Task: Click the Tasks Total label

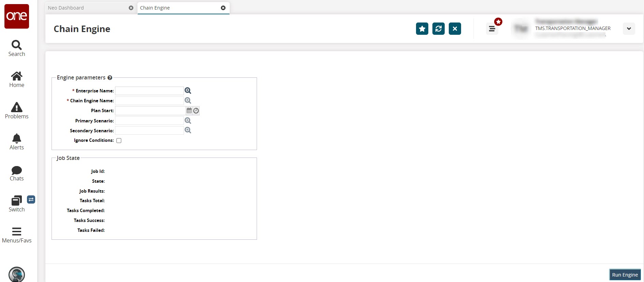Action: click(92, 201)
